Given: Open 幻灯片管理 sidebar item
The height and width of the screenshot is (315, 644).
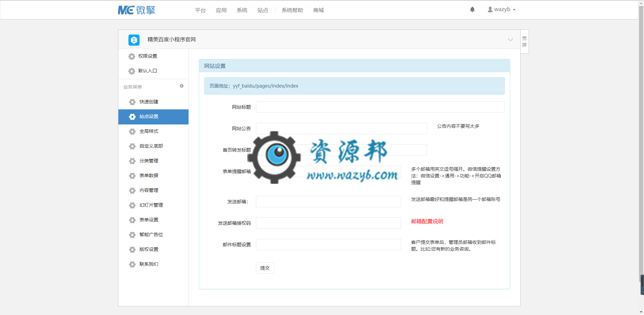Looking at the screenshot, I should pos(153,205).
